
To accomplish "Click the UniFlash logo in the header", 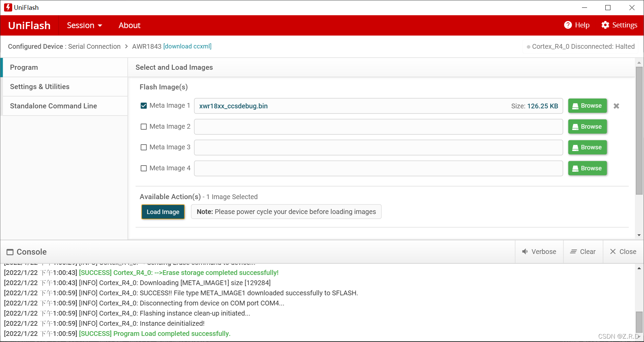I will pyautogui.click(x=29, y=25).
